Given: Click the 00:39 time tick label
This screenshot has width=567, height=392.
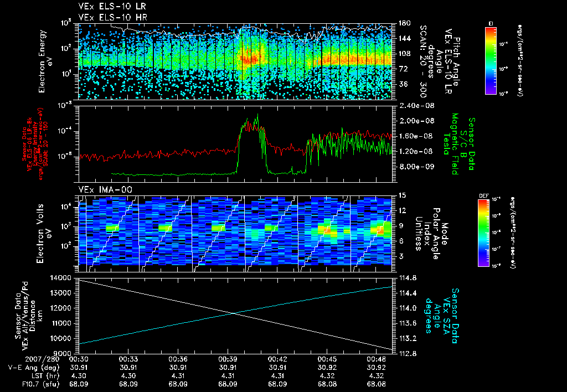Looking at the screenshot, I should click(x=228, y=359).
